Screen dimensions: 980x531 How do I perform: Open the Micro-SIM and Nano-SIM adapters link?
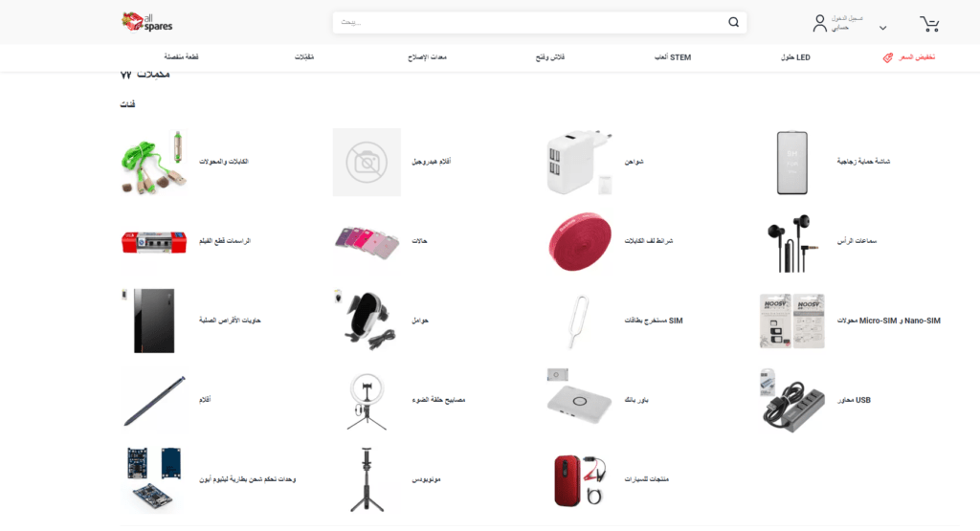coord(889,321)
